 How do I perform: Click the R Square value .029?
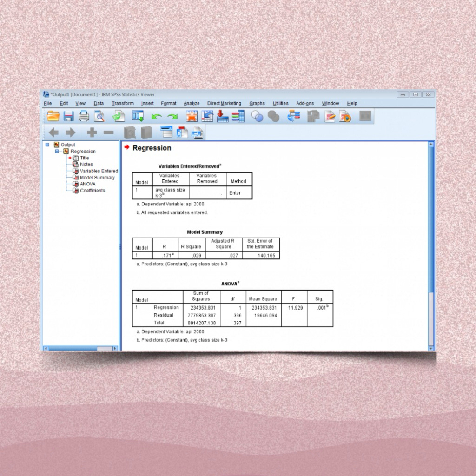pyautogui.click(x=197, y=256)
